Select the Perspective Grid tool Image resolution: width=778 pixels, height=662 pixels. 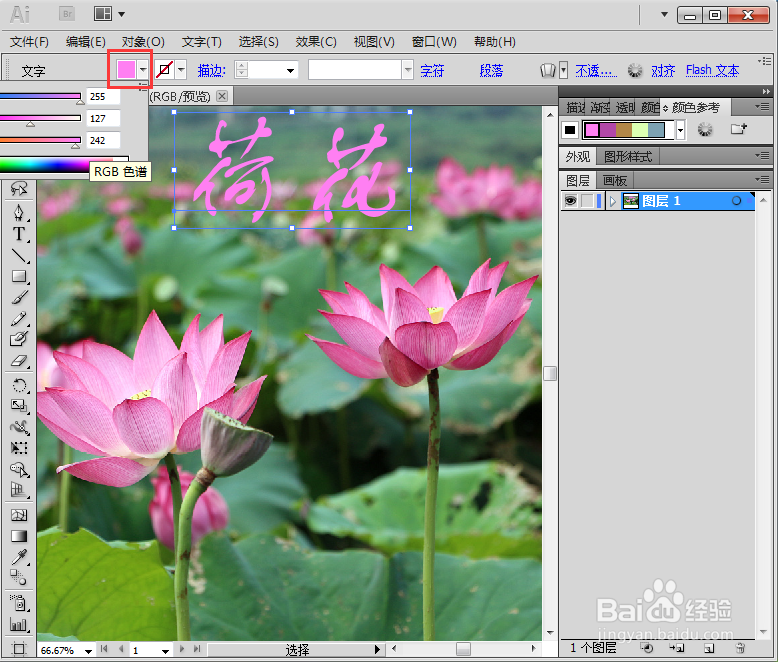(x=19, y=490)
